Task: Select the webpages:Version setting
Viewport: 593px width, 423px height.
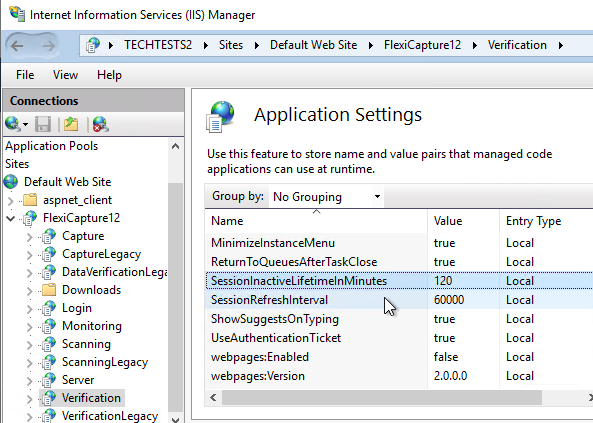Action: [x=399, y=376]
